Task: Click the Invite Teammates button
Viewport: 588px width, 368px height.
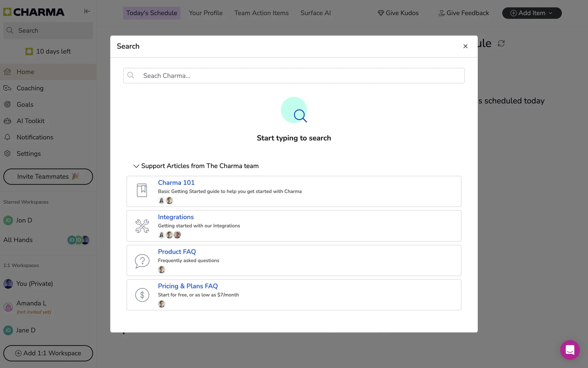Action: (x=48, y=177)
